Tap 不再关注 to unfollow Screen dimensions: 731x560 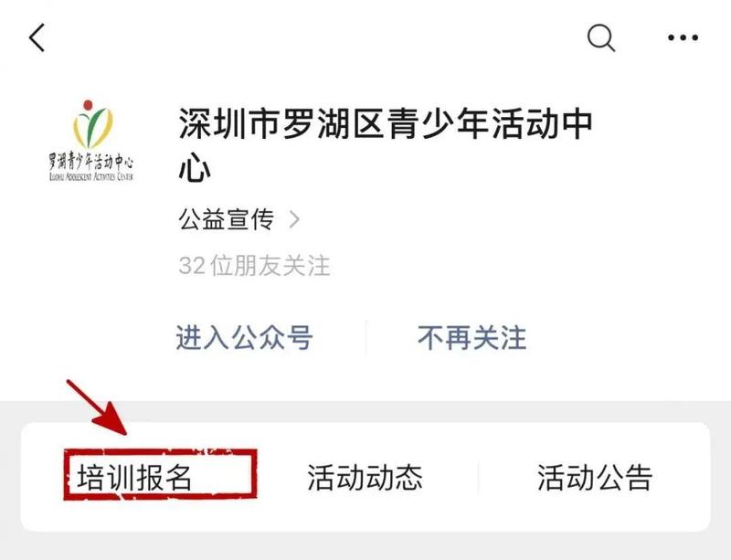(x=471, y=338)
